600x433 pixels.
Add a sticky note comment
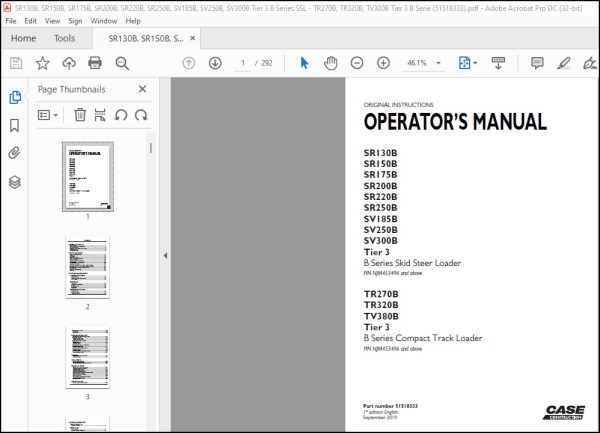[537, 63]
